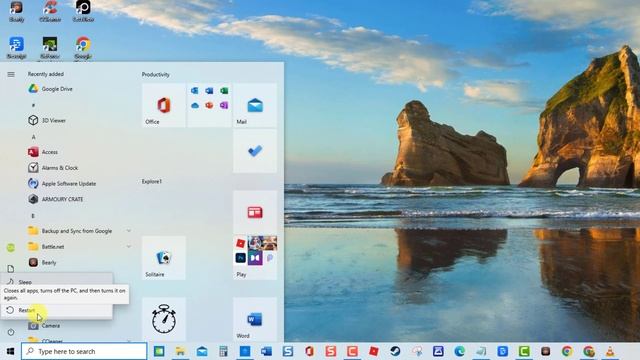
Task: Click the Productivity group header
Action: click(x=156, y=75)
